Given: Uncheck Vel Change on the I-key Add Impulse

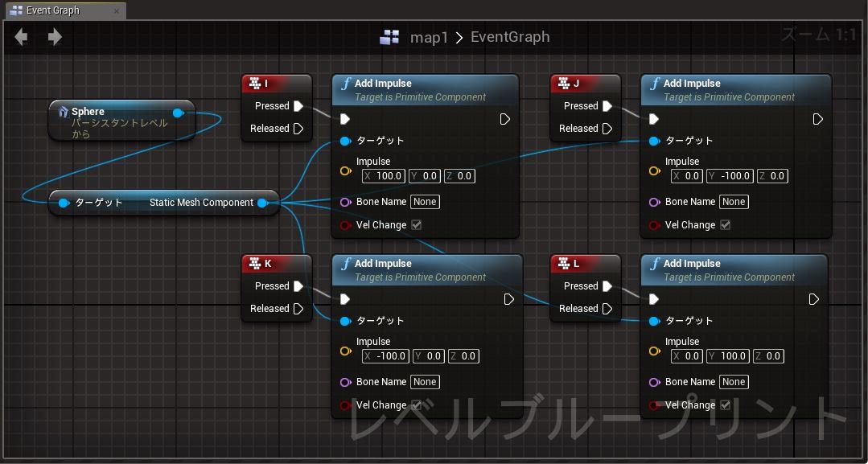Looking at the screenshot, I should coord(416,225).
